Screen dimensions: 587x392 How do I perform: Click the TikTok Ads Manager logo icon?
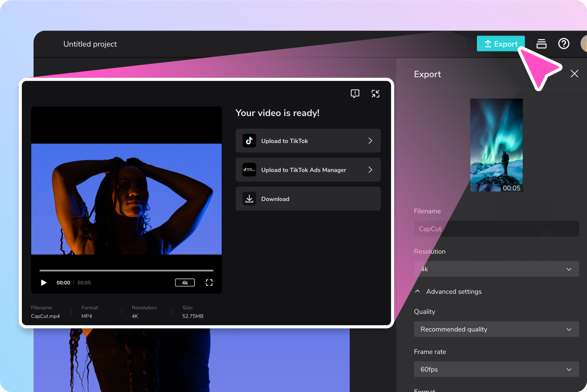point(249,170)
